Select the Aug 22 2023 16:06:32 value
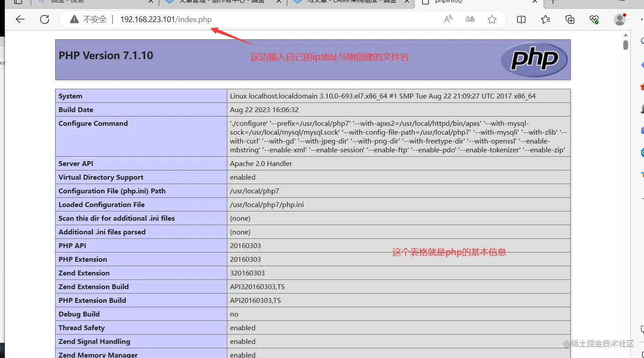 pyautogui.click(x=264, y=110)
